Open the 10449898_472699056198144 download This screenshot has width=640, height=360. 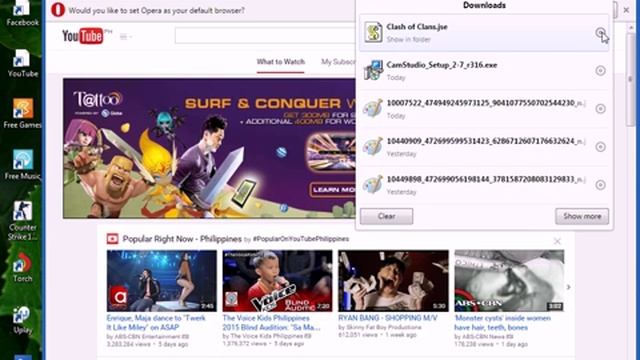tap(486, 179)
